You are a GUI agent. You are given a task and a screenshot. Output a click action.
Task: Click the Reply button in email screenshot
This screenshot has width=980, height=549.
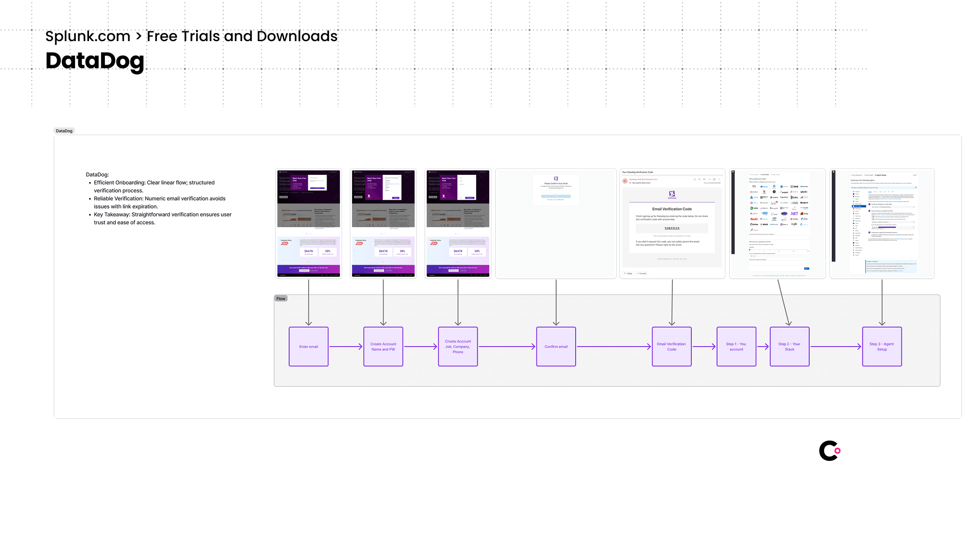tap(628, 273)
